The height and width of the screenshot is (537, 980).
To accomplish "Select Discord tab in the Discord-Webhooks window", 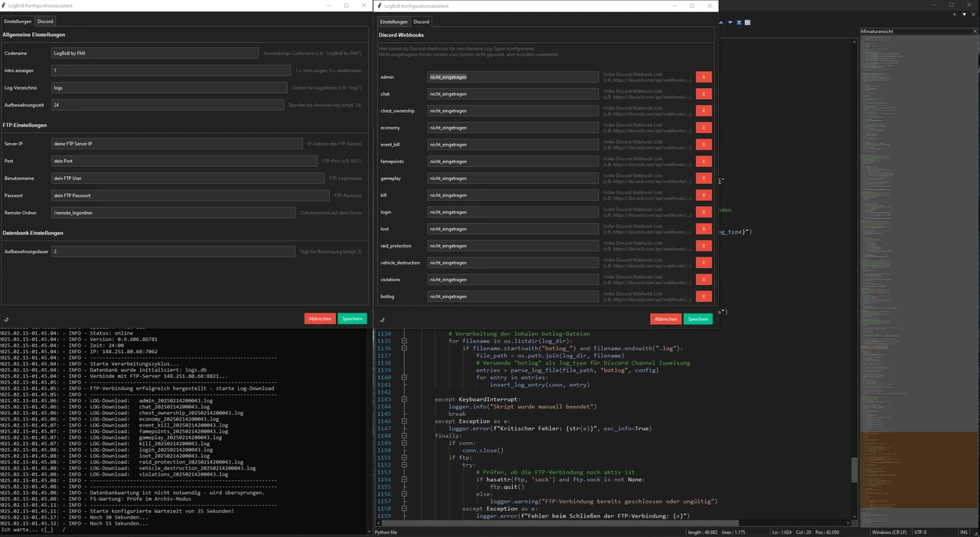I will point(422,21).
